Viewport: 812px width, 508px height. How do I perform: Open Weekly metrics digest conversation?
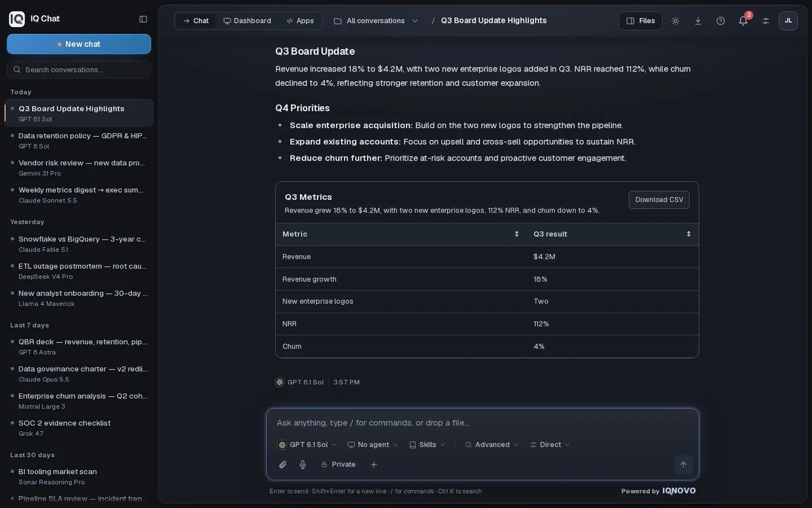point(79,194)
